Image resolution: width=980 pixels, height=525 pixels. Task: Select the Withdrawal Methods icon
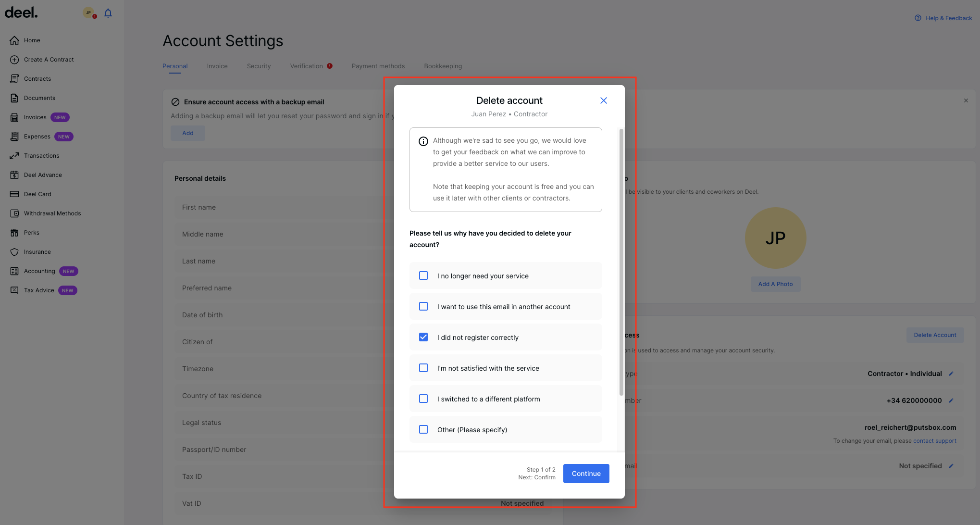click(14, 213)
